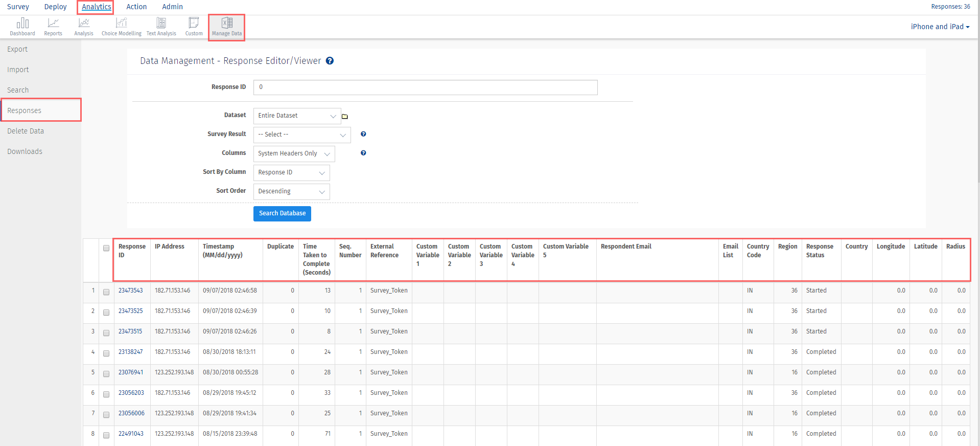Expand the Survey Result dropdown
This screenshot has height=446, width=980.
click(x=302, y=135)
